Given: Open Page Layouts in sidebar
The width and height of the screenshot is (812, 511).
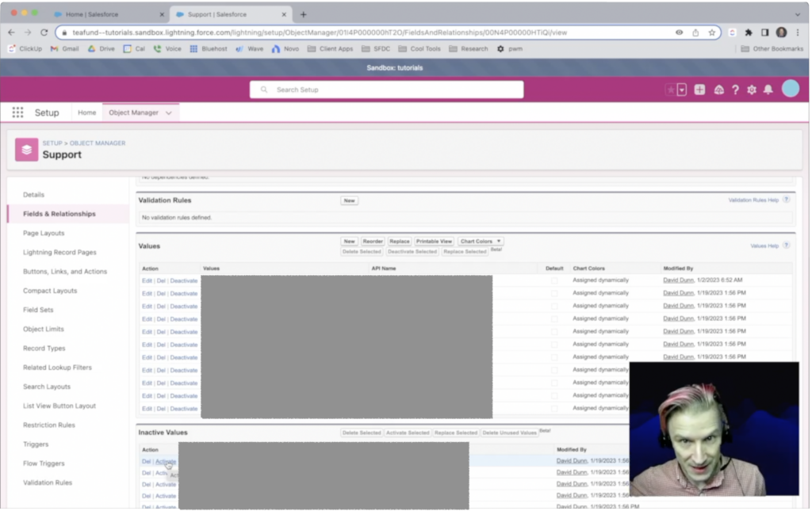Looking at the screenshot, I should click(44, 233).
